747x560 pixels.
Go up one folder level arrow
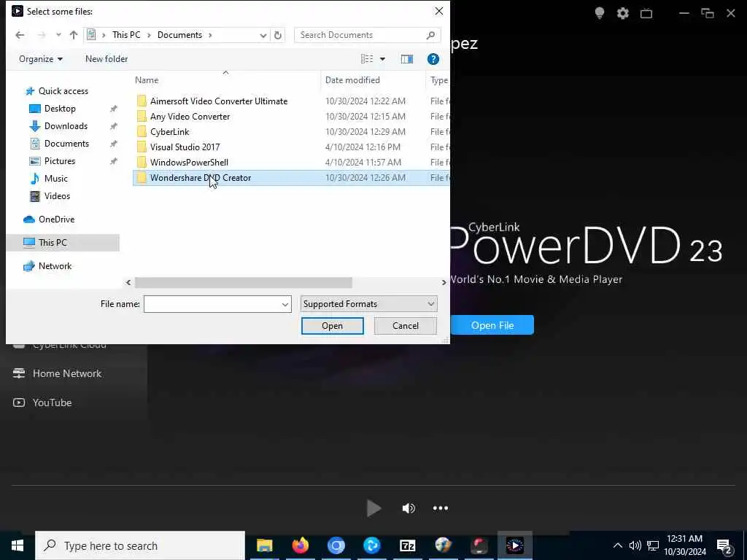(x=74, y=35)
